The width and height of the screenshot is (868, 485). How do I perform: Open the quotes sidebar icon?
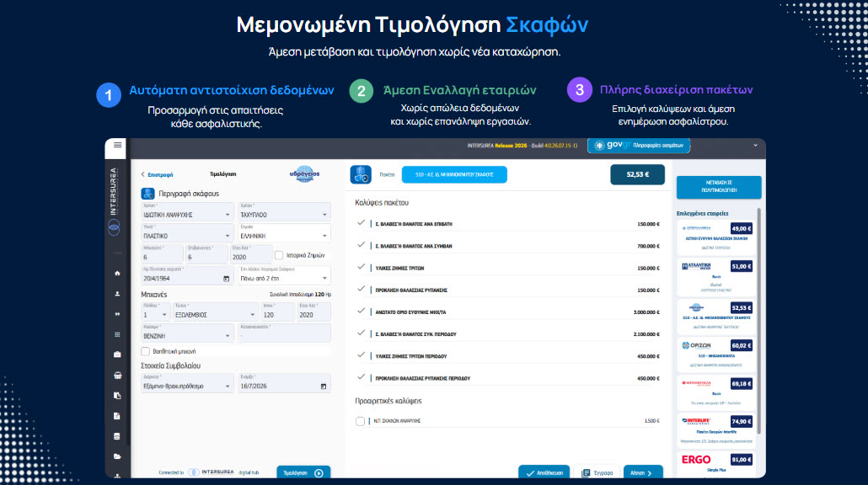tap(117, 314)
